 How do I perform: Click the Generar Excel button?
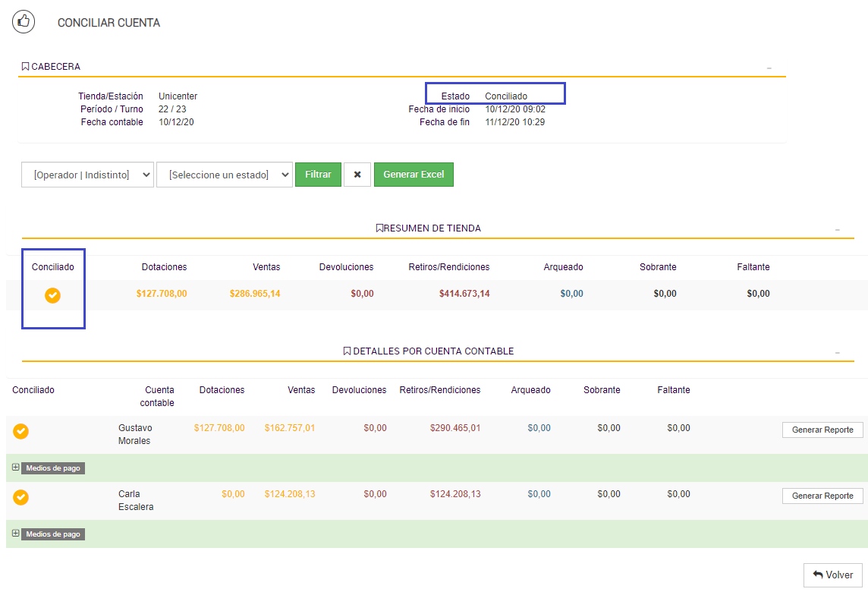point(414,175)
